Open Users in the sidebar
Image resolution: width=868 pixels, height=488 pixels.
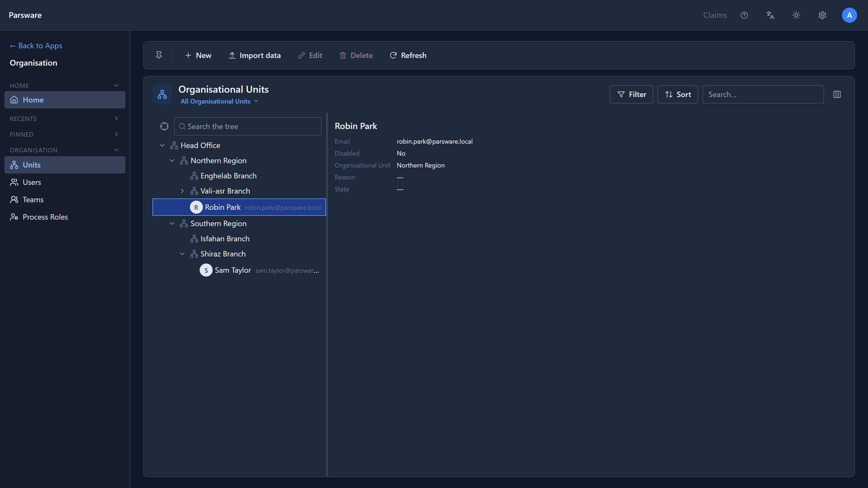65,182
